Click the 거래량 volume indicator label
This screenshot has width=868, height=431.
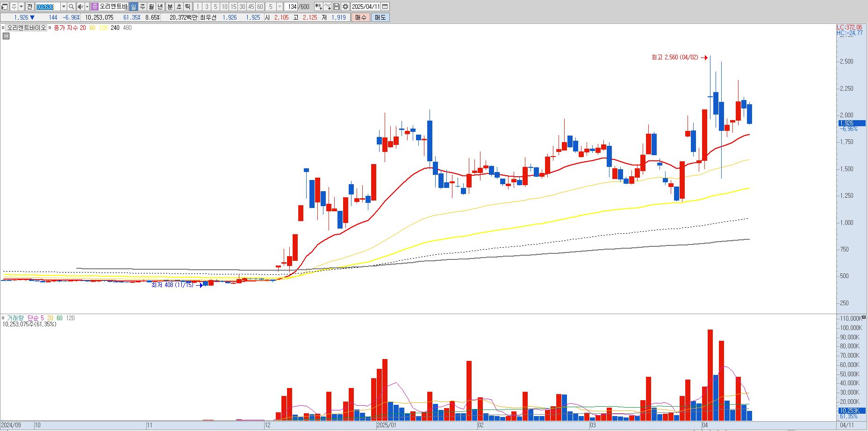[x=15, y=318]
